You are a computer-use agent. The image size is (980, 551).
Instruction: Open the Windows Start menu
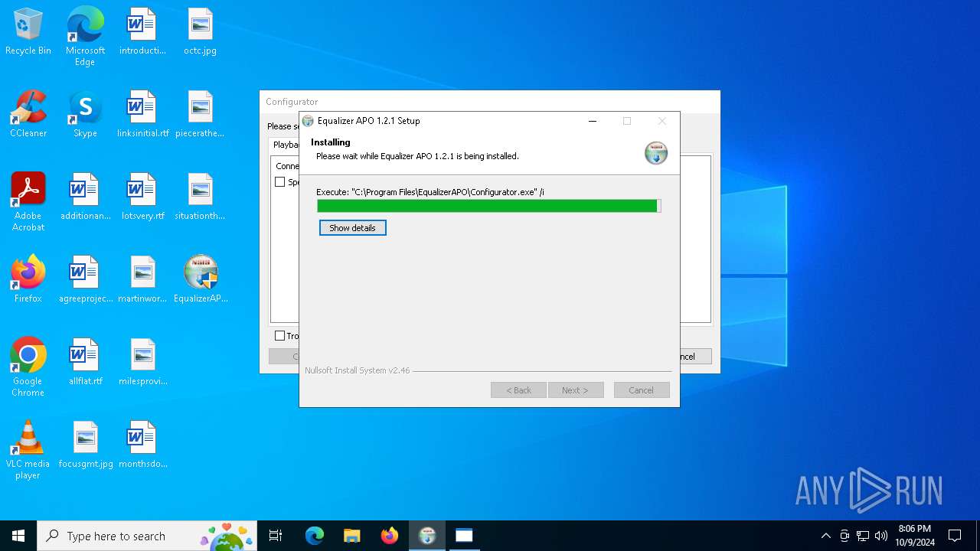tap(18, 536)
